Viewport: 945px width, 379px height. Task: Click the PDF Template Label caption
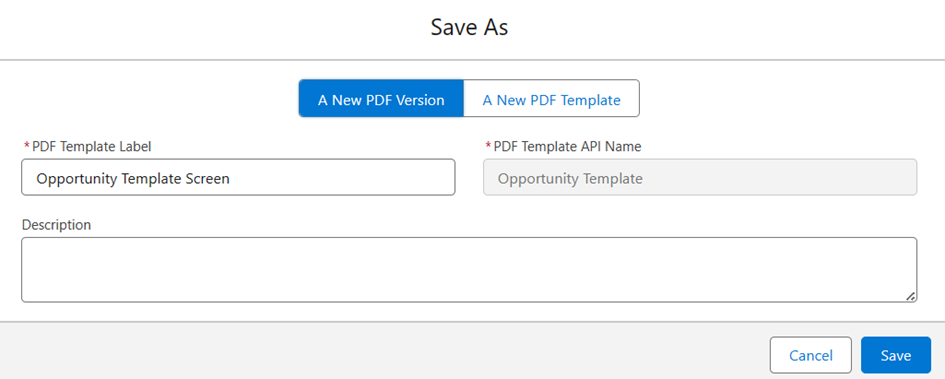[x=92, y=146]
